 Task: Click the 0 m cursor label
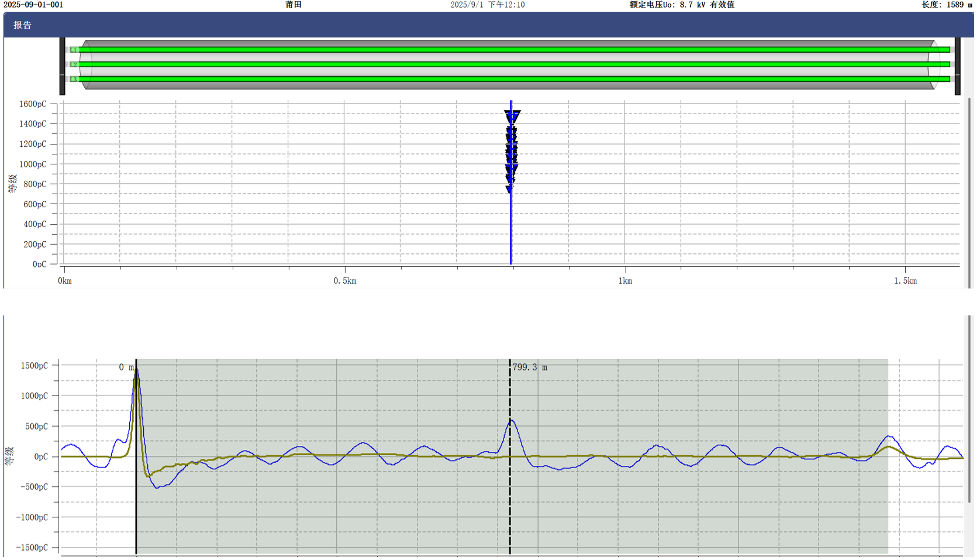(125, 367)
